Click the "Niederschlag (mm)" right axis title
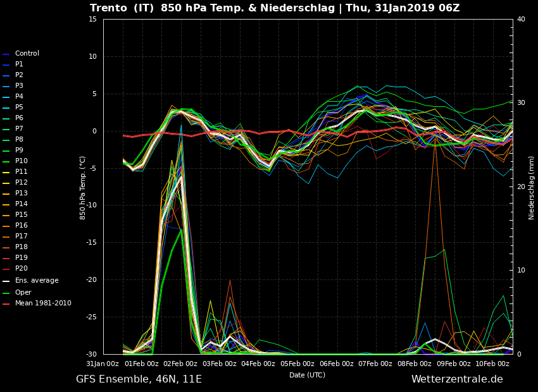 pos(531,188)
